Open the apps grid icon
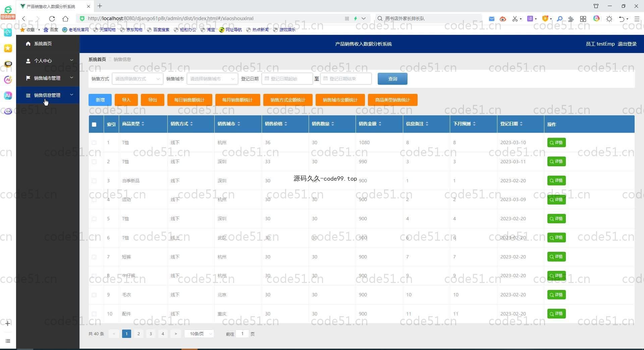 583,19
